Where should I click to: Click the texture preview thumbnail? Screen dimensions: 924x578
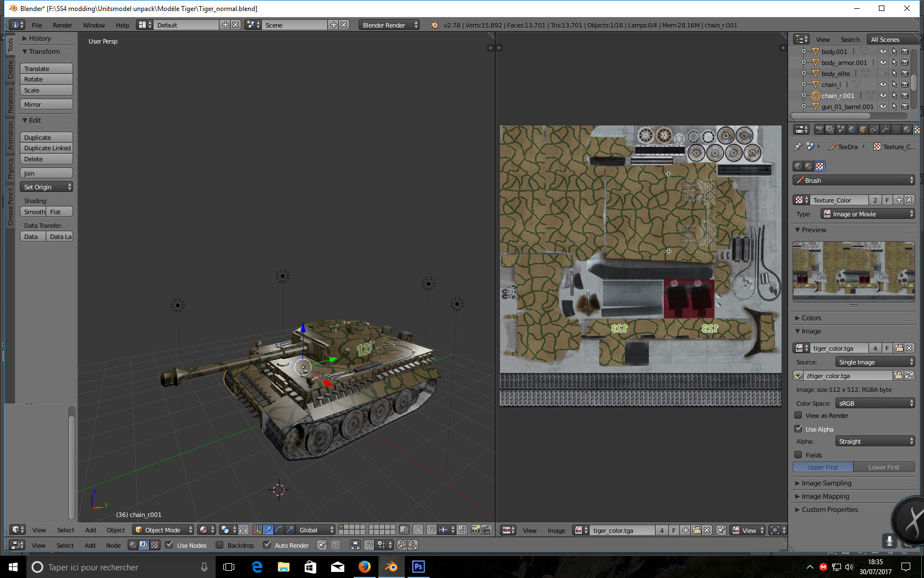[854, 271]
